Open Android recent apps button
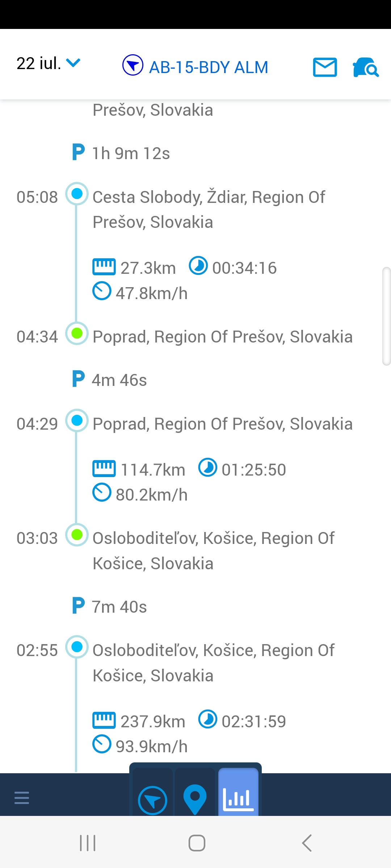This screenshot has height=868, width=391. (x=88, y=843)
